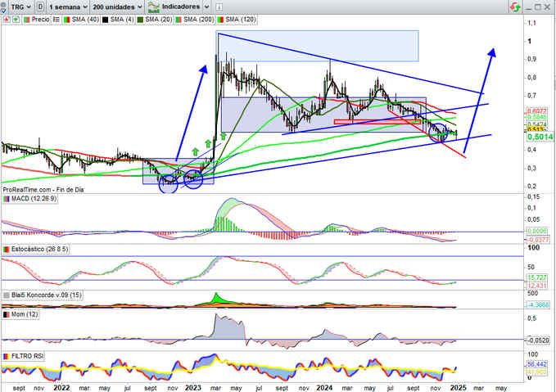Click the info 'i' icon in toolbar
This screenshot has width=556, height=392.
pos(219,7)
